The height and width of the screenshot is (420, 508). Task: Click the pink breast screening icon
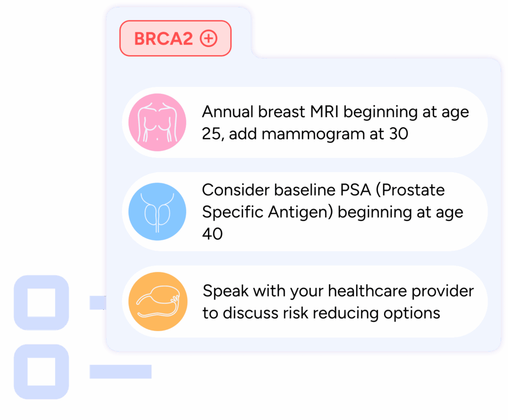[x=157, y=122]
